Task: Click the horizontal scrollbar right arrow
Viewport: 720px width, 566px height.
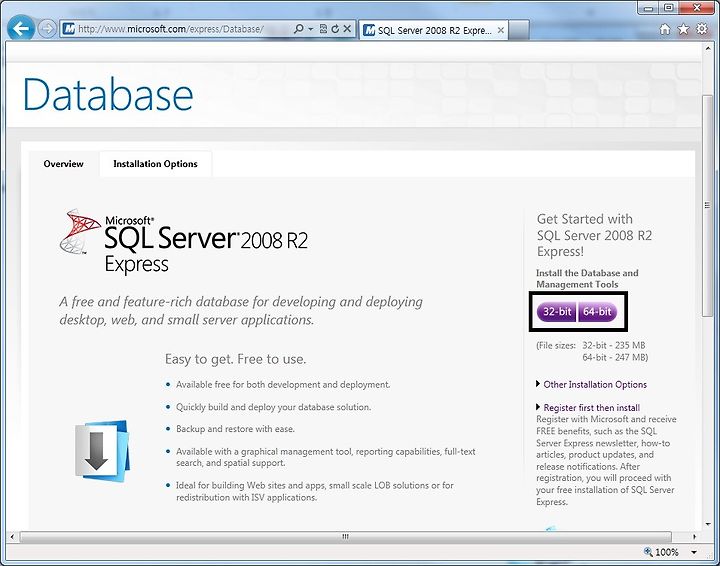Action: (694, 536)
